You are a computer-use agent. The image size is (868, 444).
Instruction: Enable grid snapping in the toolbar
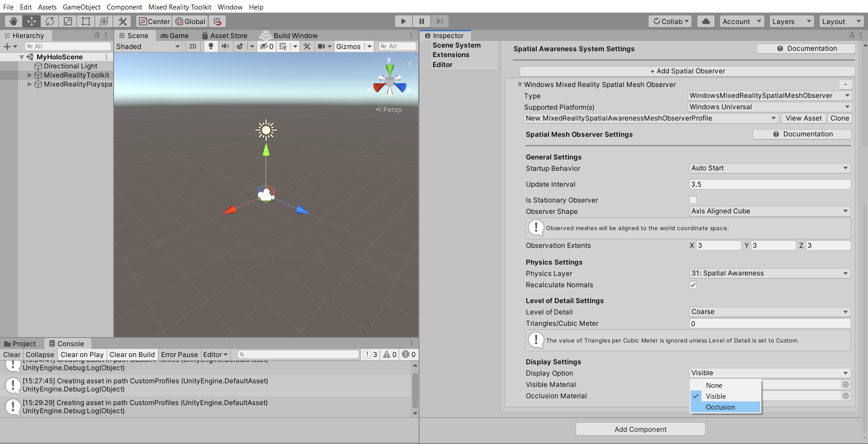(216, 21)
